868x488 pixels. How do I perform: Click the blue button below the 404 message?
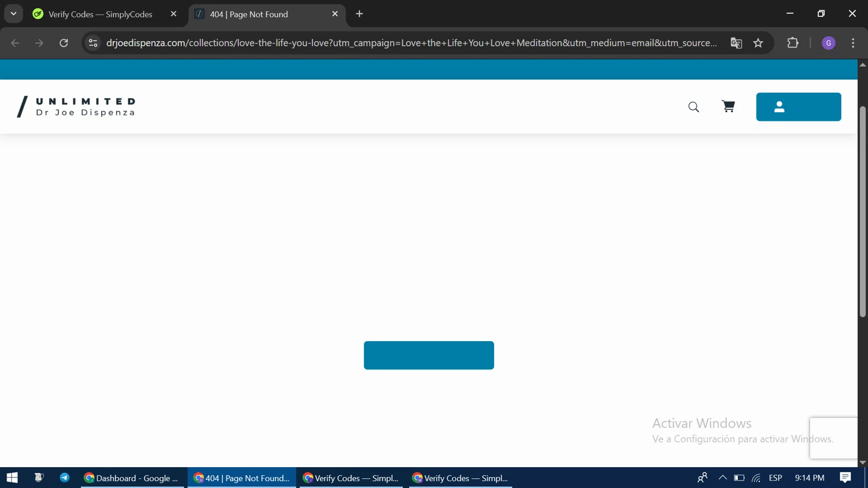point(429,355)
